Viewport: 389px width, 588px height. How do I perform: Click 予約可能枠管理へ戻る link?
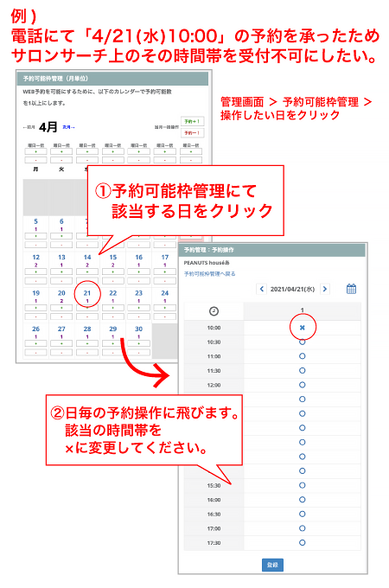click(209, 274)
